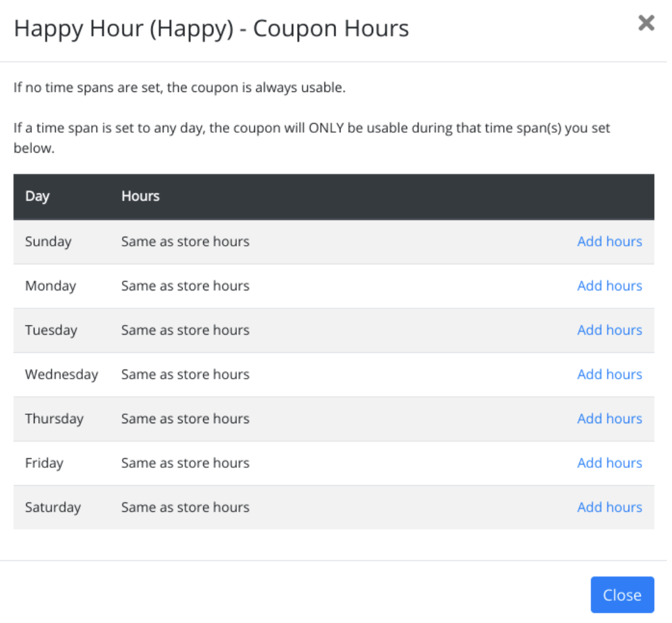Click the Hours column header
This screenshot has width=672, height=623.
[x=140, y=196]
